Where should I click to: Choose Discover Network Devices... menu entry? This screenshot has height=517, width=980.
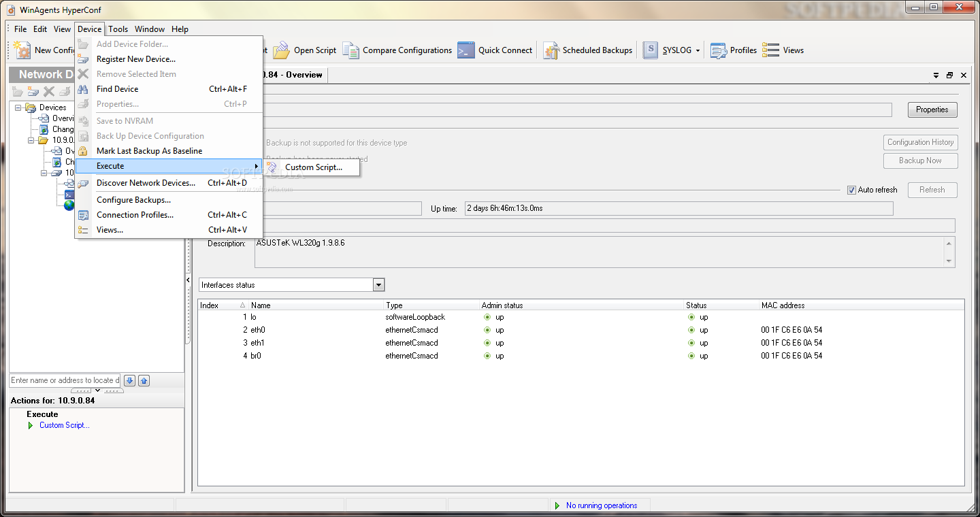pyautogui.click(x=169, y=183)
